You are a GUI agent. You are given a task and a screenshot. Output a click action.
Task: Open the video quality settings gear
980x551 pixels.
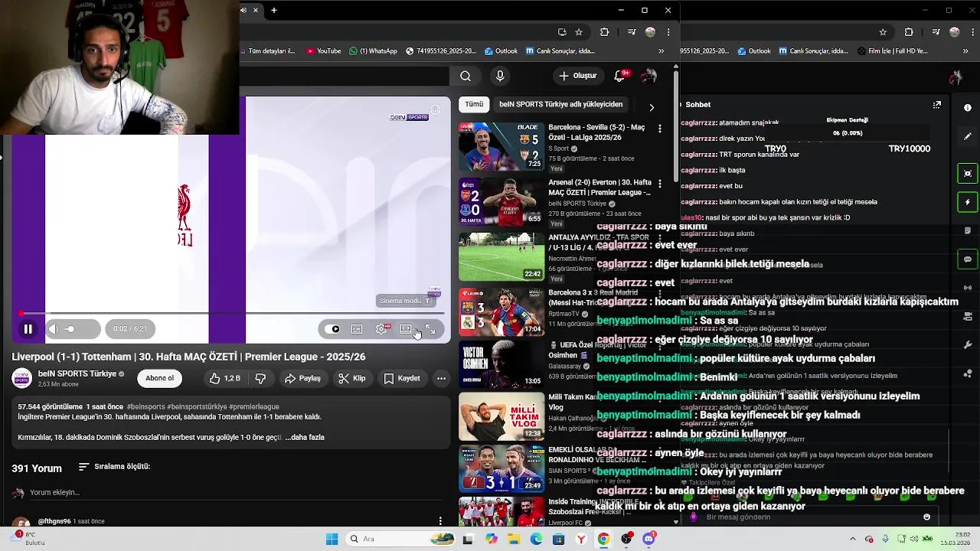click(x=381, y=329)
